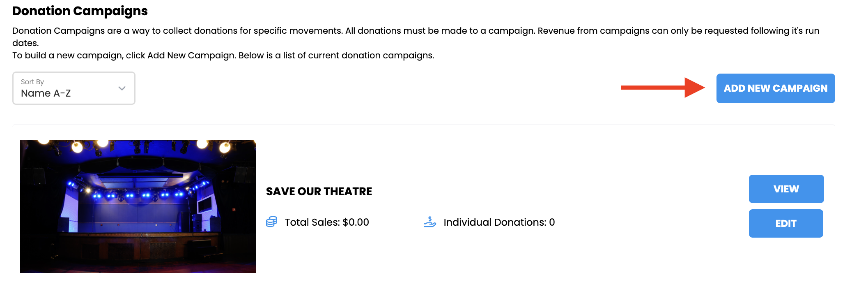
Task: Click the word "dates." on its own line
Action: 25,43
